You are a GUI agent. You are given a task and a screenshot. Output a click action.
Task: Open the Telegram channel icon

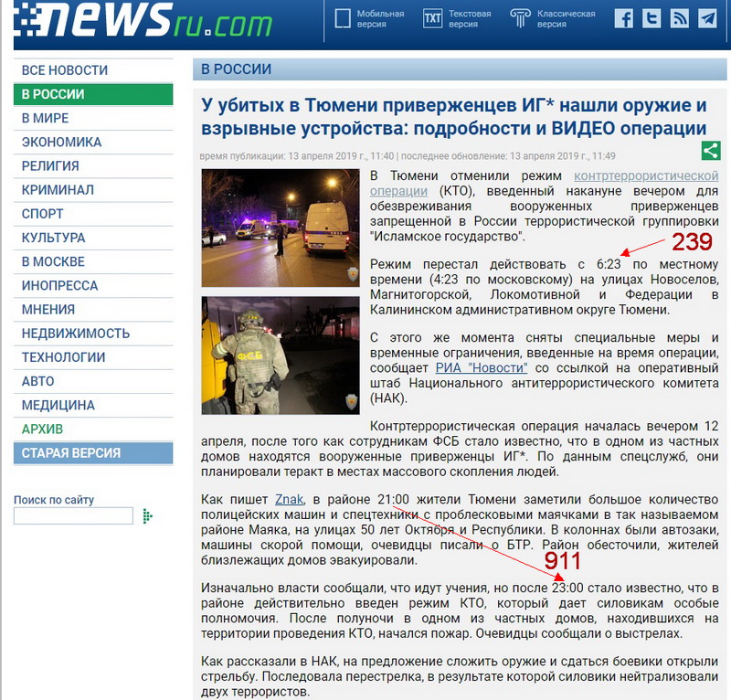pyautogui.click(x=707, y=18)
